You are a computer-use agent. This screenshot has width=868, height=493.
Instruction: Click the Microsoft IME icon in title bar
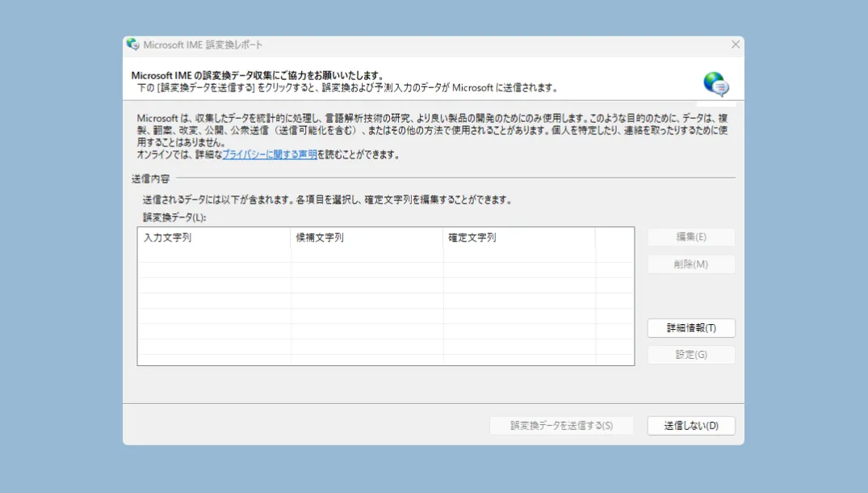(x=133, y=44)
